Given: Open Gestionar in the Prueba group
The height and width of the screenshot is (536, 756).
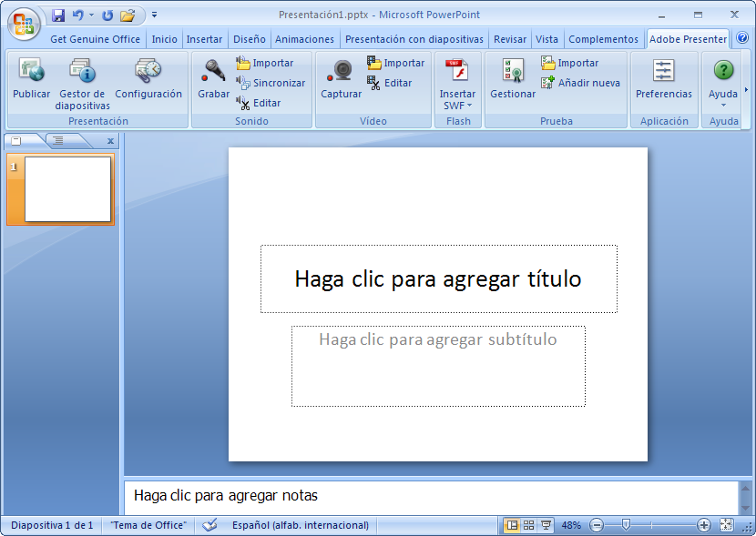Looking at the screenshot, I should click(x=513, y=71).
